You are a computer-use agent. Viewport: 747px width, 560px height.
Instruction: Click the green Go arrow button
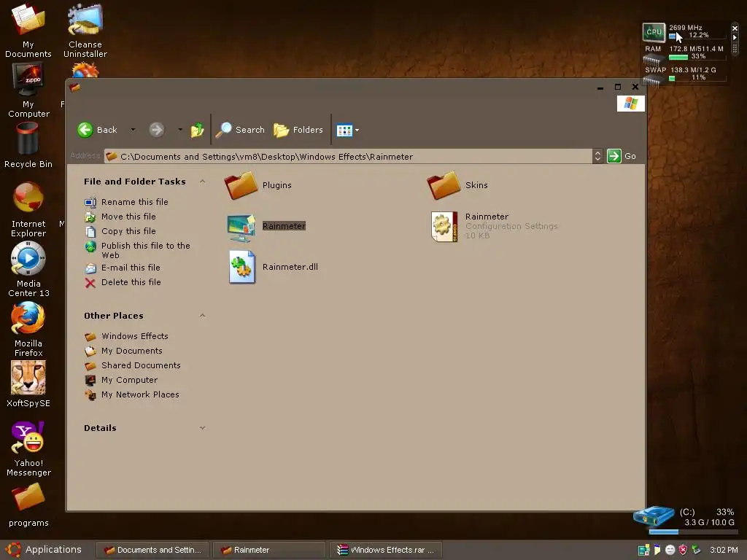(x=614, y=156)
